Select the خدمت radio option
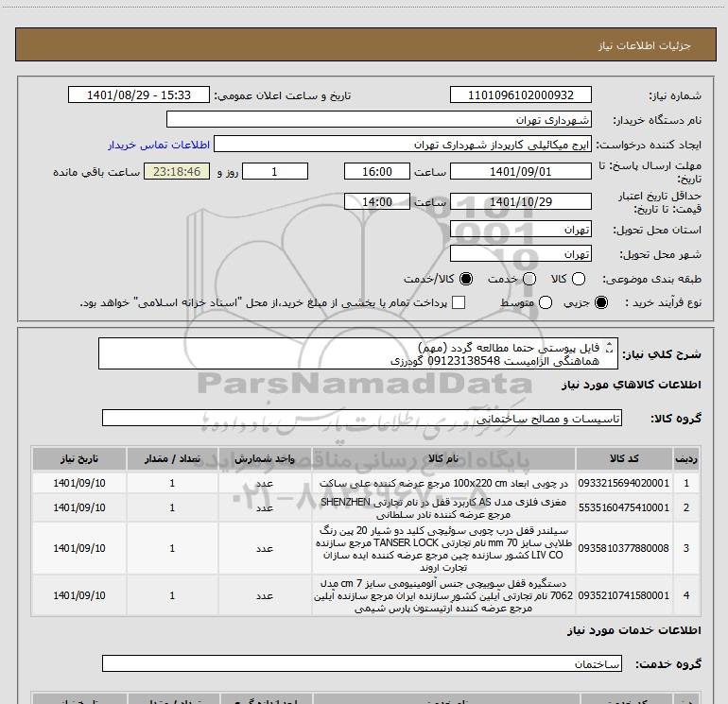The image size is (728, 704). (529, 279)
